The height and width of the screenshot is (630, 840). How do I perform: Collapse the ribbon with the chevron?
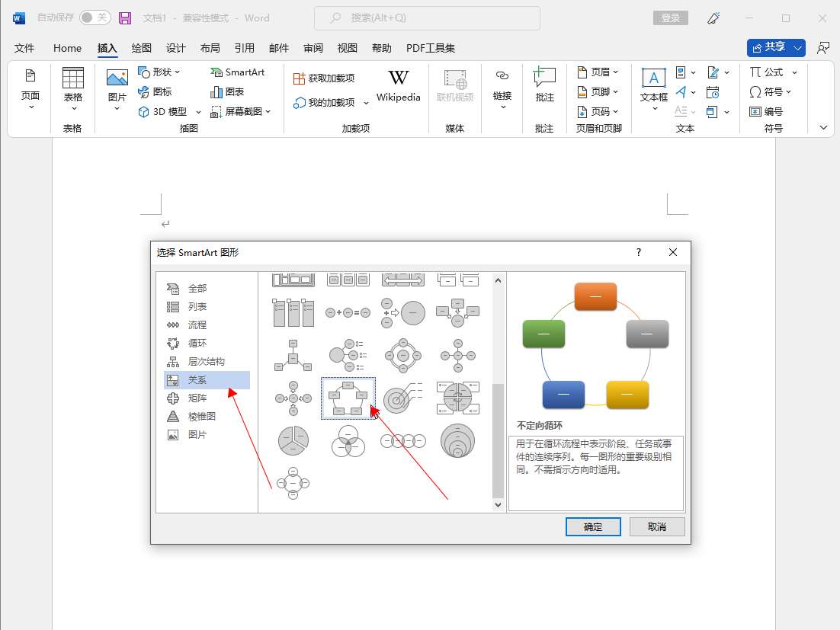(823, 127)
